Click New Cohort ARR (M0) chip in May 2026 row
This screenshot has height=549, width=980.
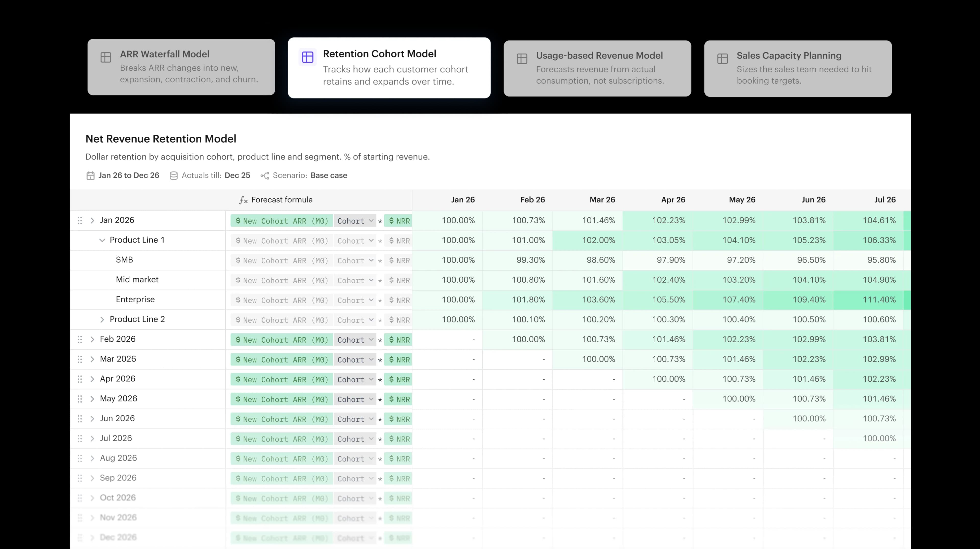(281, 399)
